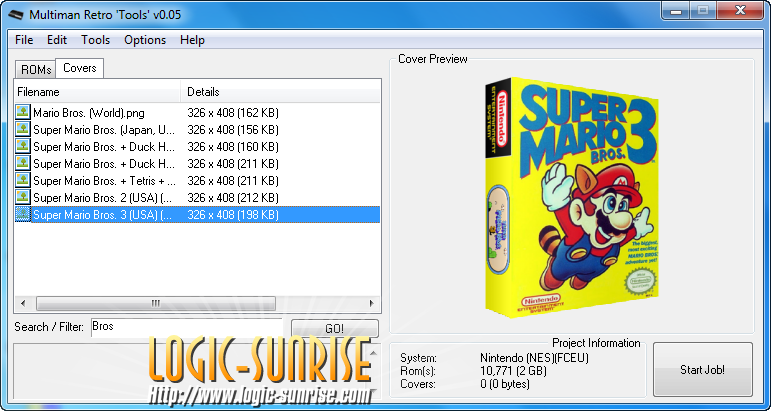771x411 pixels.
Task: Click the log box scroll up arrow
Action: (x=374, y=352)
